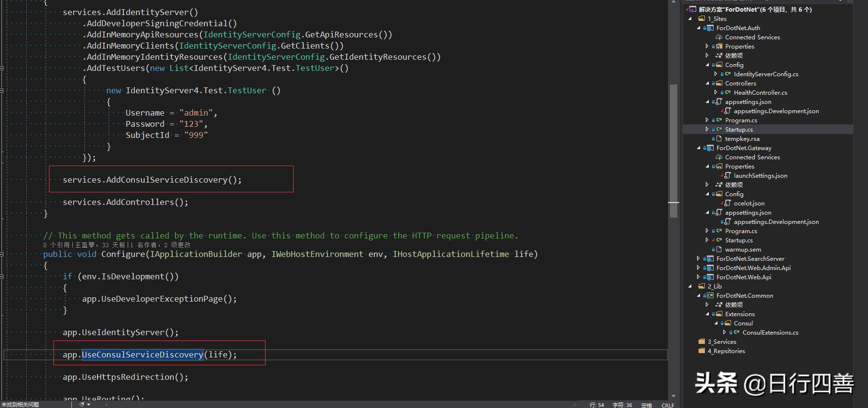
Task: Click the ForDotNet.Common C# project icon
Action: click(710, 296)
